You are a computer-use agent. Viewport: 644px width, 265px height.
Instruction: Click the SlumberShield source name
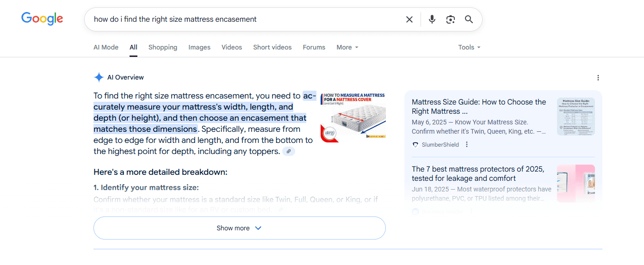click(440, 144)
